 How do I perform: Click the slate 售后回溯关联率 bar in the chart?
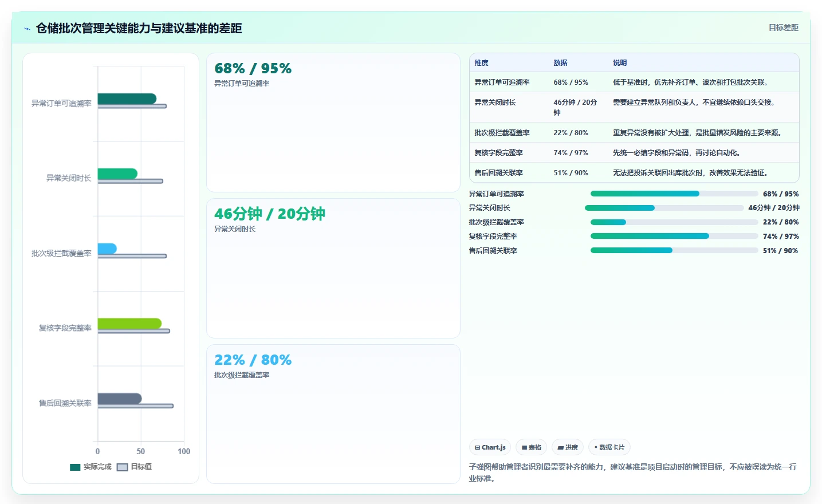tap(120, 399)
